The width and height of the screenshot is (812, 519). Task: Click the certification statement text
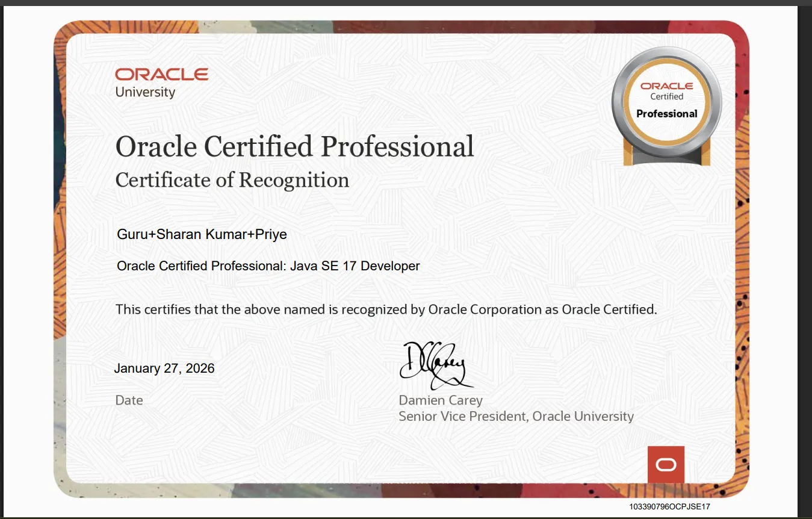coord(386,309)
